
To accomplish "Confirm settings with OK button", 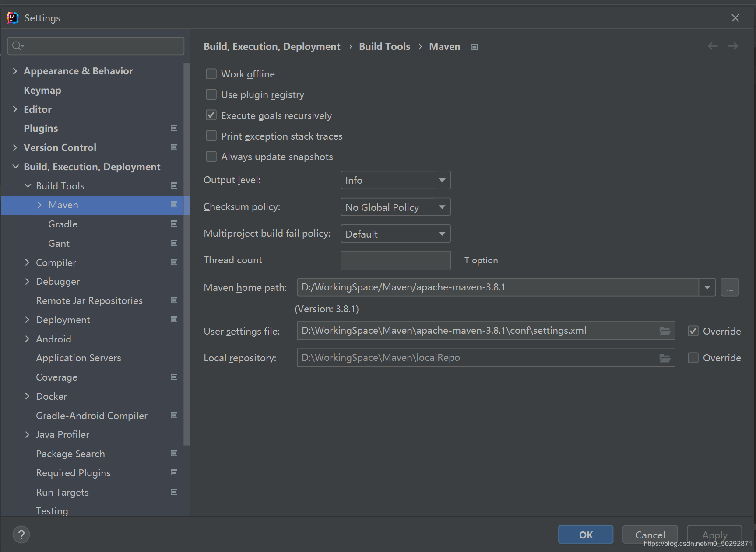I will (586, 535).
